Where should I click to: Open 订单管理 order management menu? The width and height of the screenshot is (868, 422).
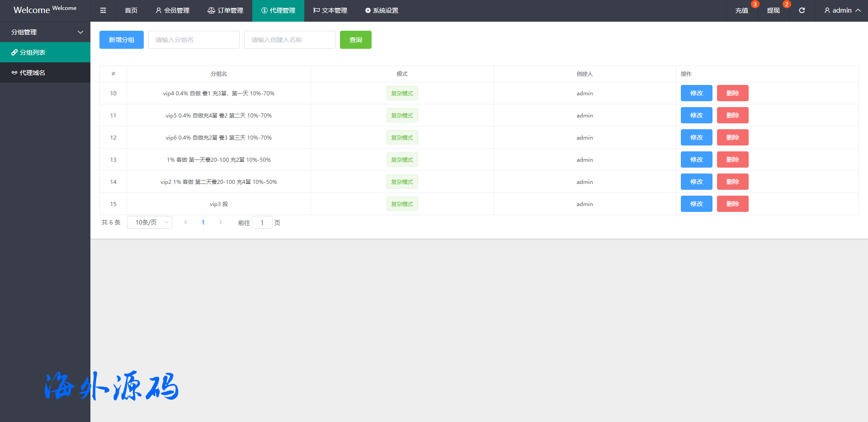click(225, 10)
